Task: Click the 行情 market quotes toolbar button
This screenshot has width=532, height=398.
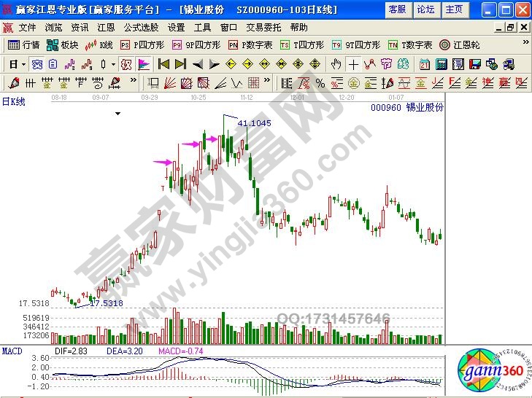Action: point(25,45)
